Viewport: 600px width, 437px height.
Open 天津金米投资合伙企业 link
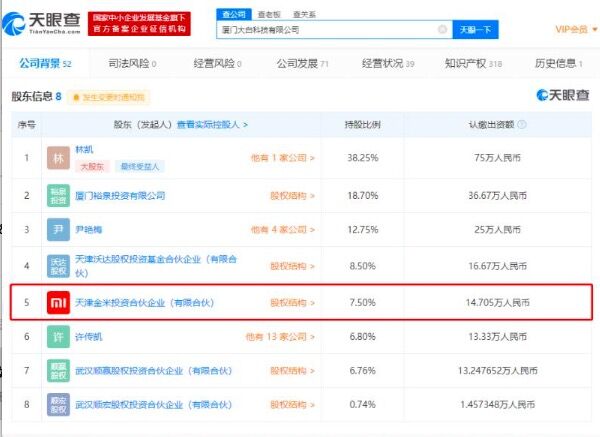(144, 303)
